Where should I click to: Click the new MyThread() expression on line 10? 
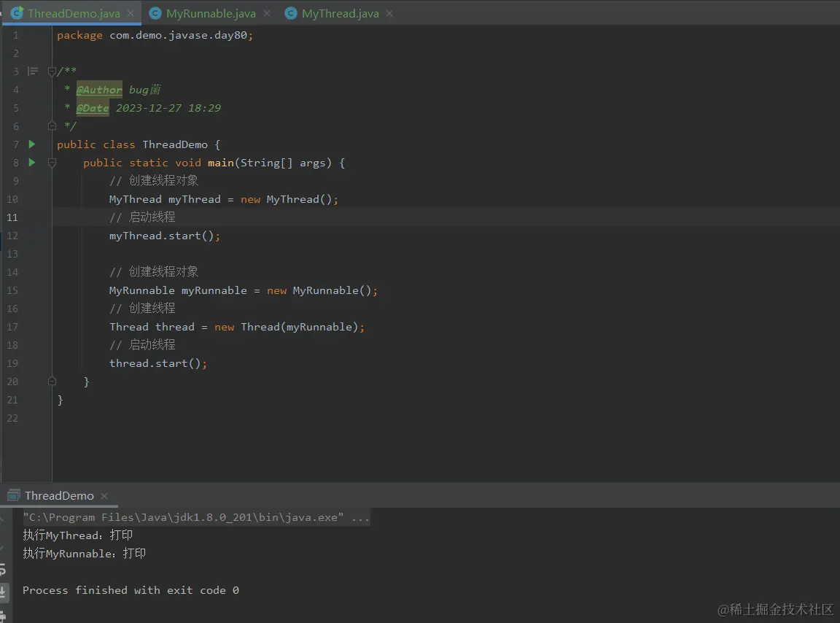[x=289, y=199]
